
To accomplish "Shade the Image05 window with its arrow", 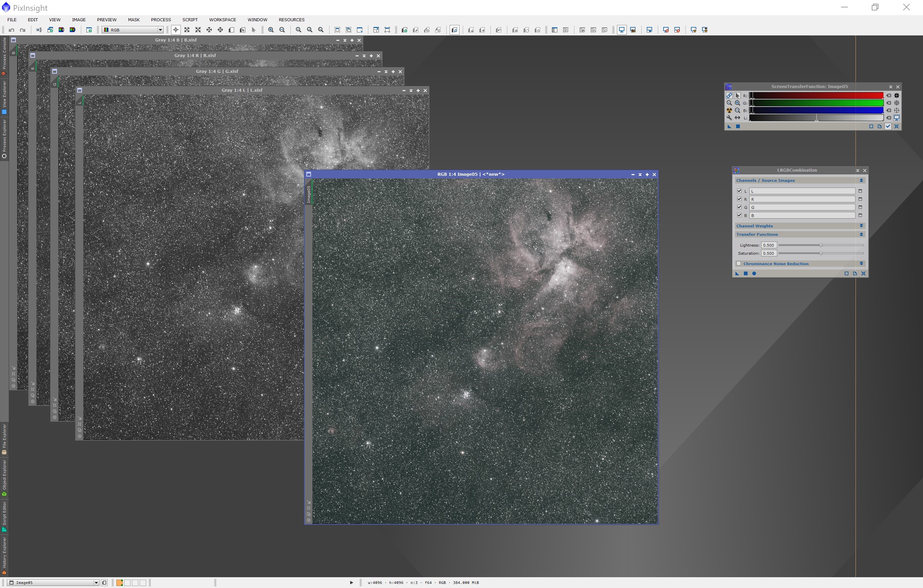I will [640, 174].
